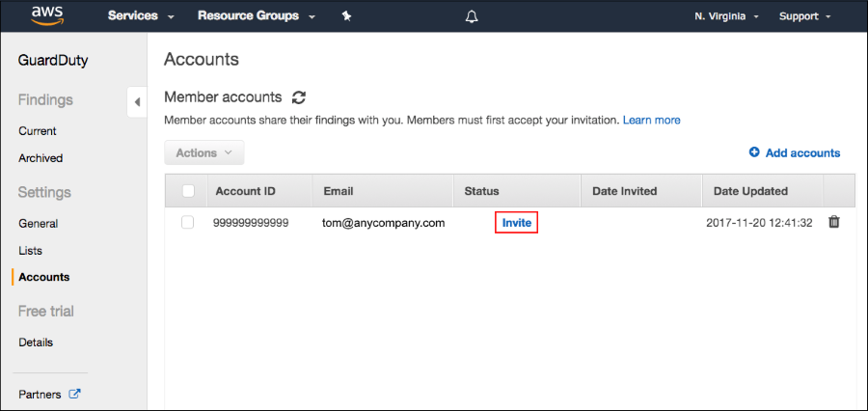Screen dimensions: 868x411
Task: Expand the Services dropdown menu
Action: (141, 16)
